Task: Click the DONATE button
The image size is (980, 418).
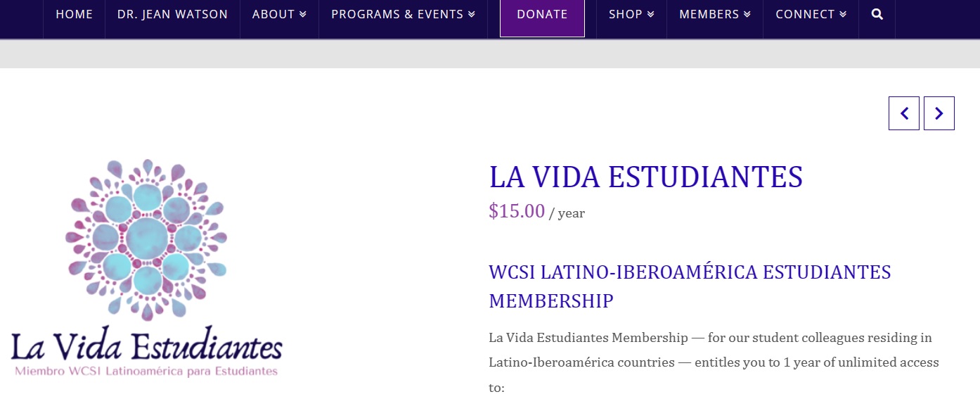Action: [542, 15]
